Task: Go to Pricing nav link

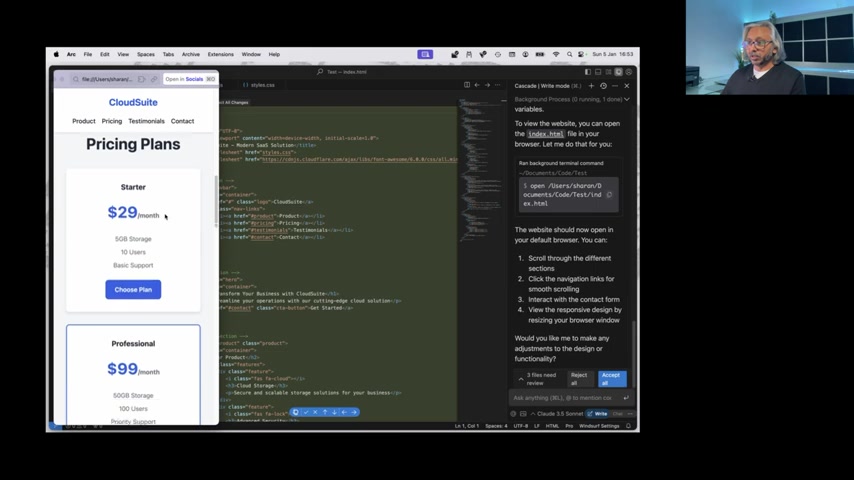Action: [112, 121]
